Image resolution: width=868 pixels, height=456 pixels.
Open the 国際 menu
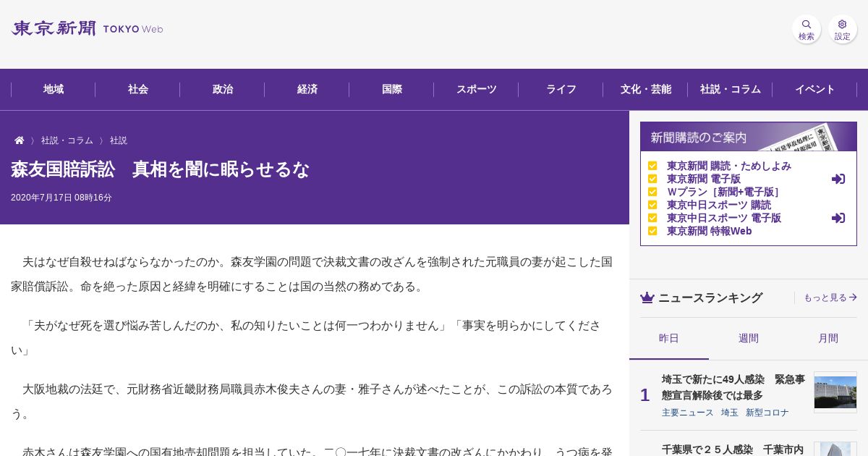(392, 89)
